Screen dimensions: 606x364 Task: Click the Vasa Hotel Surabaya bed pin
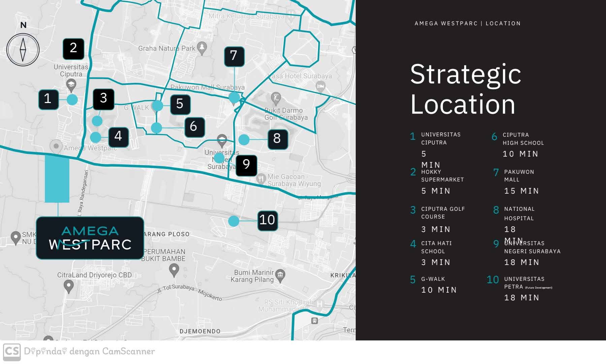coord(321,87)
